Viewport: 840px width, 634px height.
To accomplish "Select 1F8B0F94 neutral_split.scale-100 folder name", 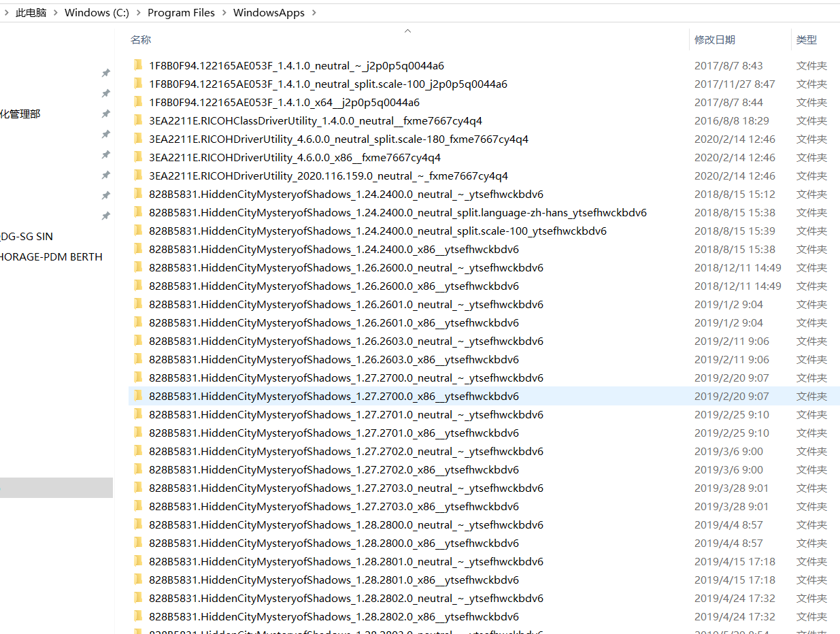I will (328, 84).
